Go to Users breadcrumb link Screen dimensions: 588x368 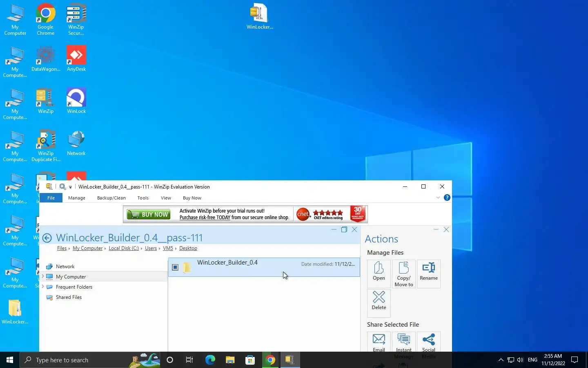pos(151,248)
